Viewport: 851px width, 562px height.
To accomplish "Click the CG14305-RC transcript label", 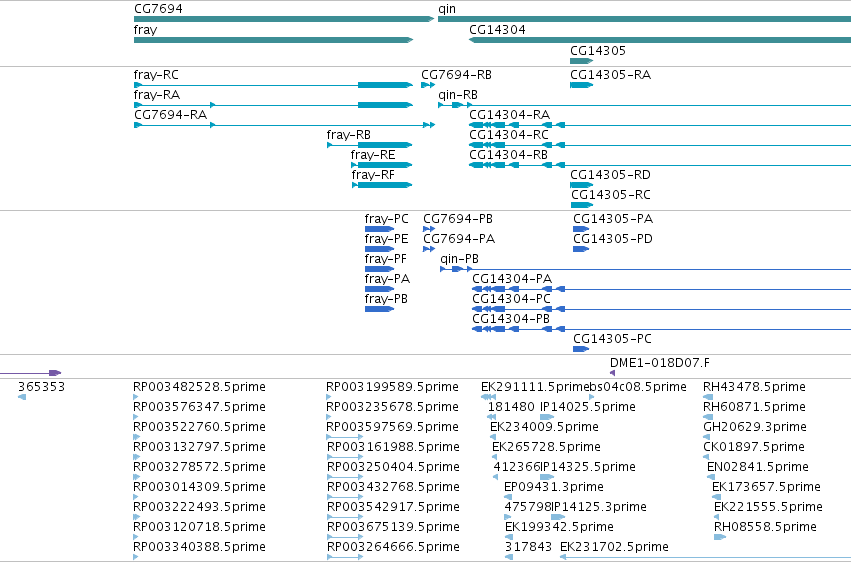I will pos(611,195).
